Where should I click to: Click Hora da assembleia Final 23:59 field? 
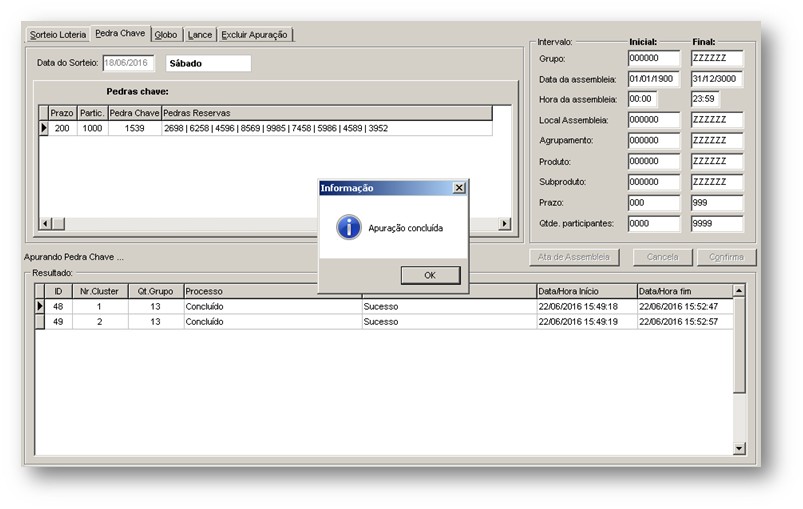coord(705,99)
